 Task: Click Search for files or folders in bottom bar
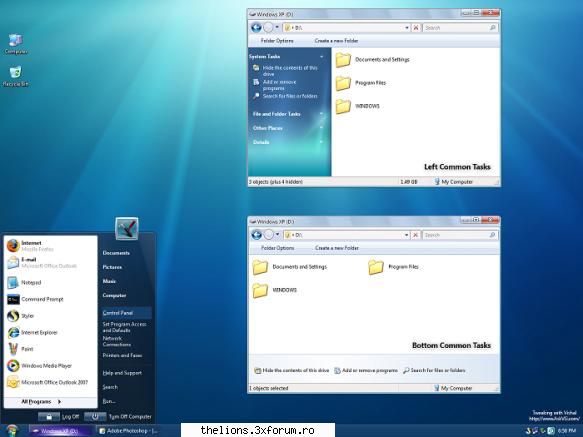pyautogui.click(x=434, y=370)
